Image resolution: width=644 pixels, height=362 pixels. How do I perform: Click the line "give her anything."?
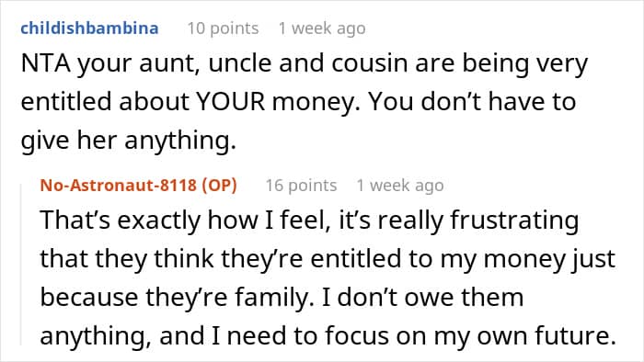[129, 141]
